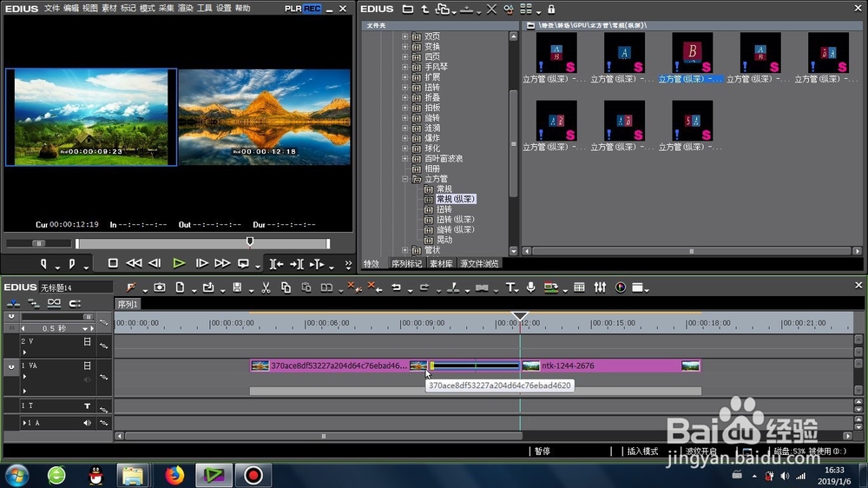Viewport: 868px width, 488px height.
Task: Expand the 双页 folder
Action: click(404, 36)
